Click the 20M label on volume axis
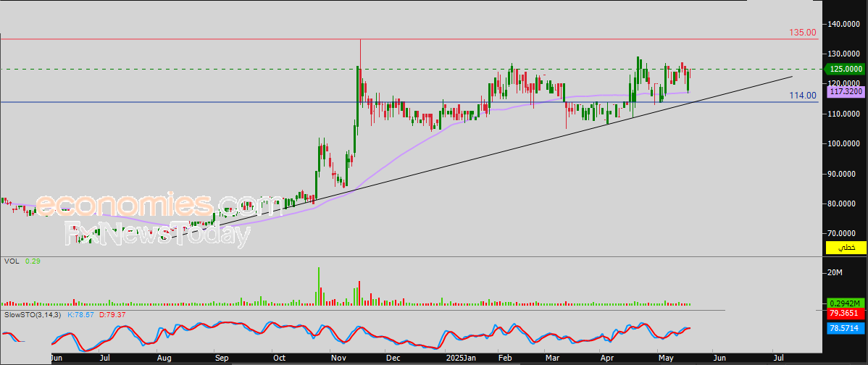The image size is (868, 365). tap(835, 272)
